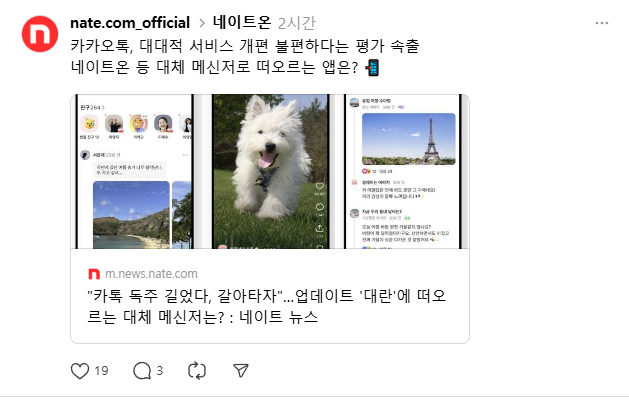Image resolution: width=629 pixels, height=402 pixels.
Task: Click the 2시간 post timestamp
Action: [x=296, y=23]
